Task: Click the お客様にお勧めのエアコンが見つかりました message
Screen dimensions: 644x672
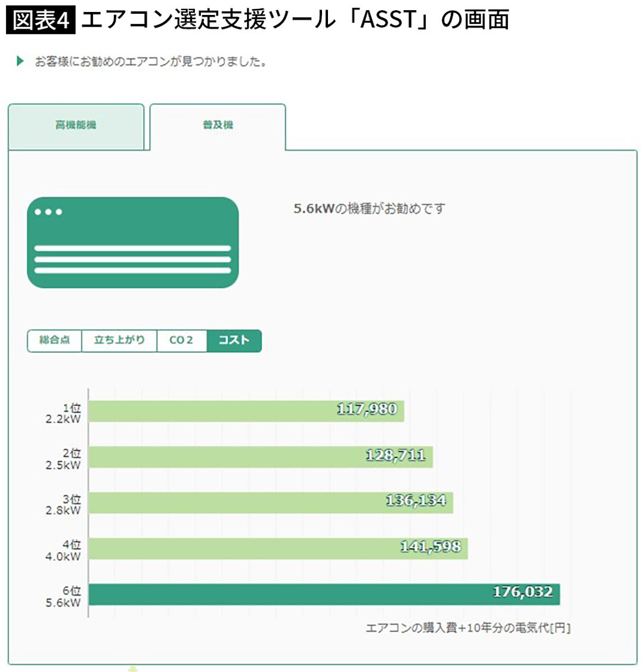Action: point(150,61)
